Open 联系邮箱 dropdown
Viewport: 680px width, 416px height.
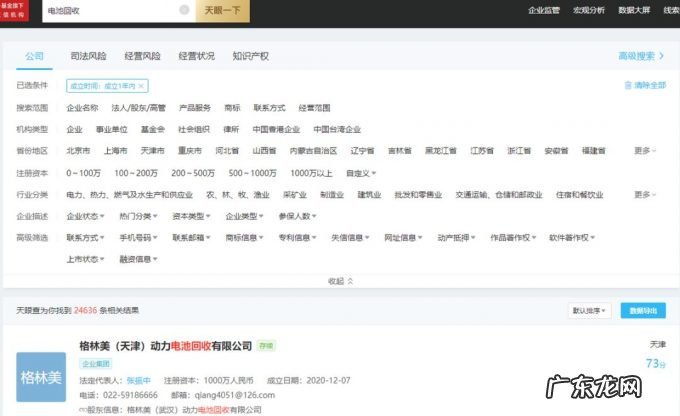191,237
